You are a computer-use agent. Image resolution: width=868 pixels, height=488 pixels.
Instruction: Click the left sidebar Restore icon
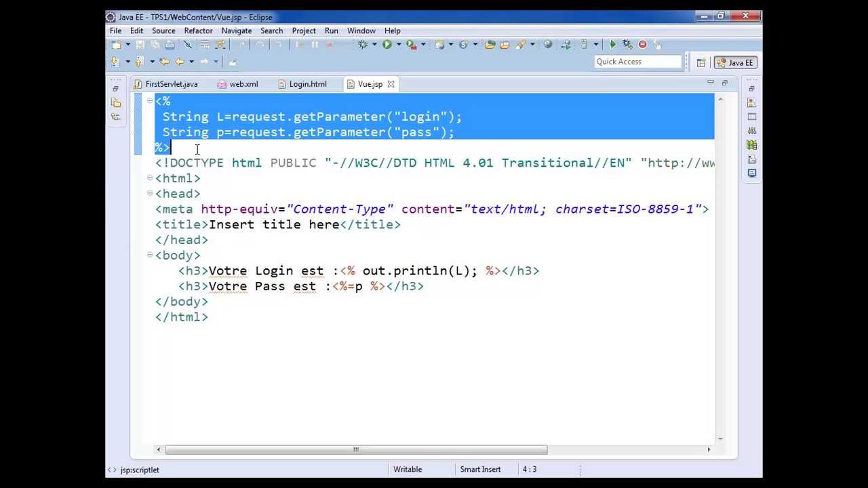(115, 89)
